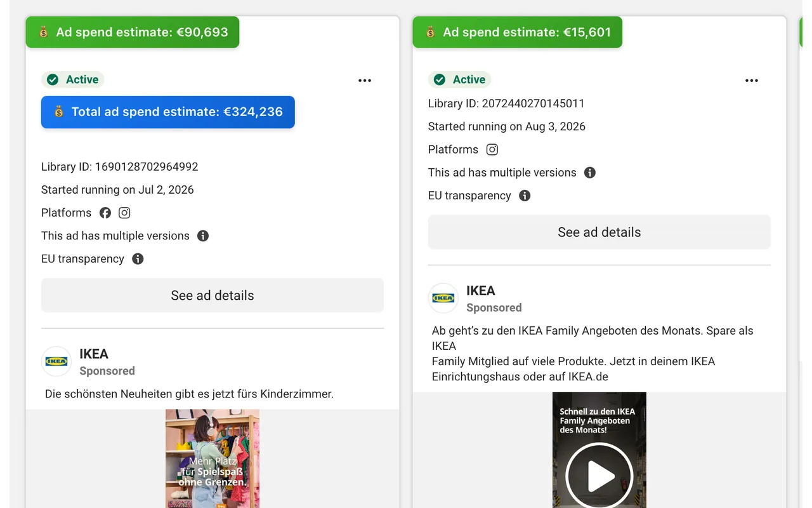Open the IKEA advertiser name on the Family Angeboten ad
The image size is (812, 508).
coord(481,290)
